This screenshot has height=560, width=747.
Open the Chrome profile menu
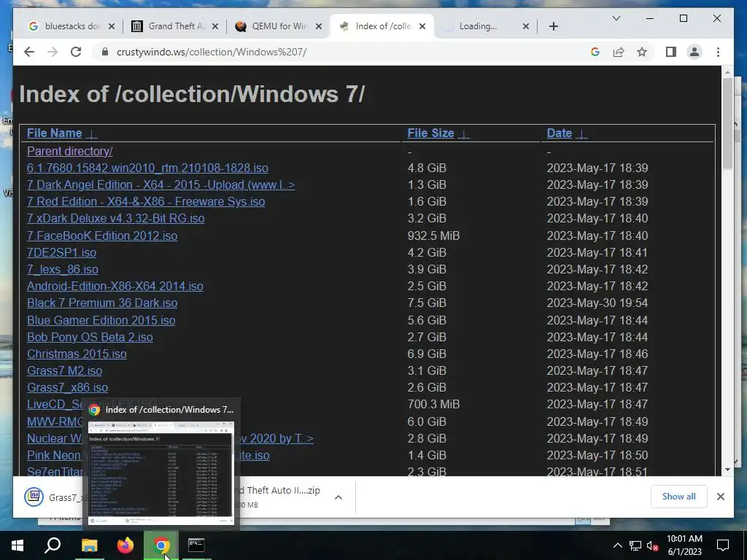coord(694,52)
